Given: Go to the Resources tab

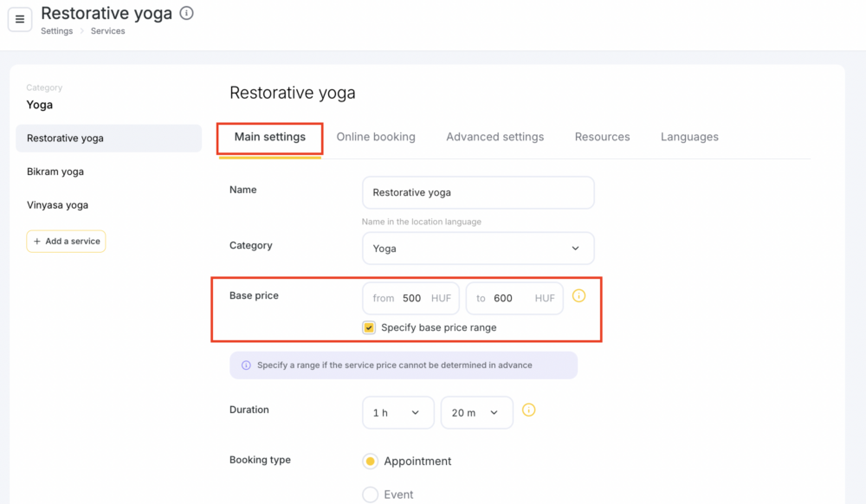Looking at the screenshot, I should (x=602, y=137).
